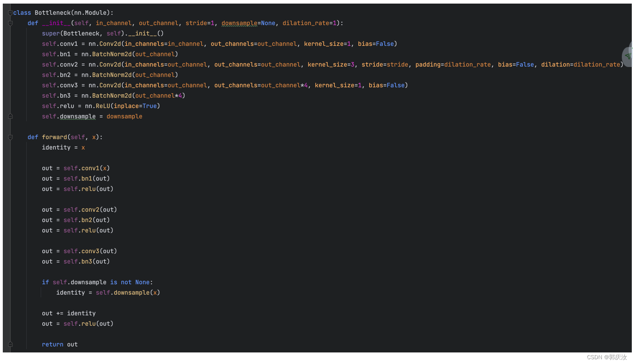Click the 'out = self.bn2(out)' line
The image size is (633, 364).
click(x=76, y=220)
